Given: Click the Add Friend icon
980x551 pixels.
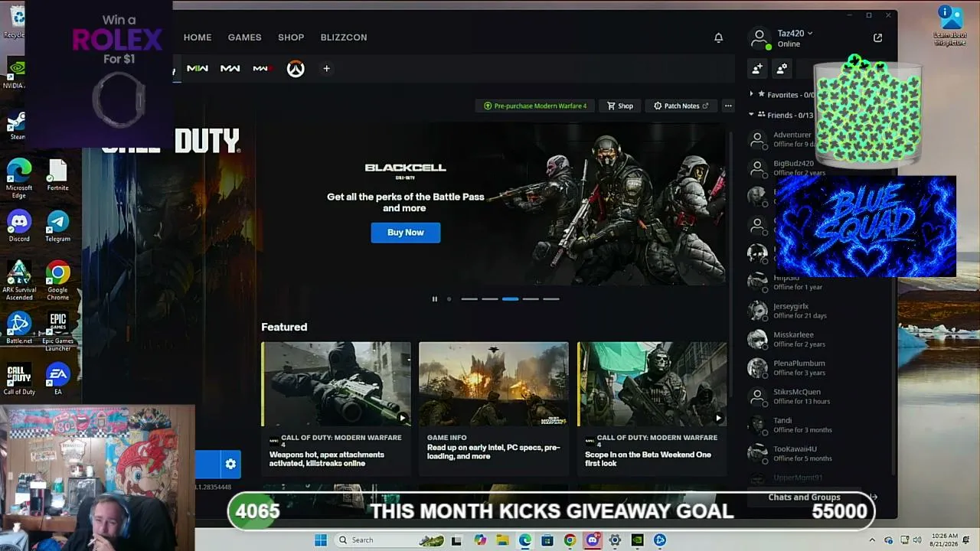Looking at the screenshot, I should 757,69.
